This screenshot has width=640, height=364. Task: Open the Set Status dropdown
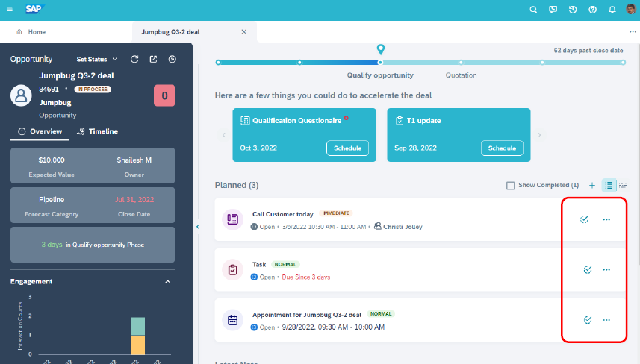tap(97, 59)
